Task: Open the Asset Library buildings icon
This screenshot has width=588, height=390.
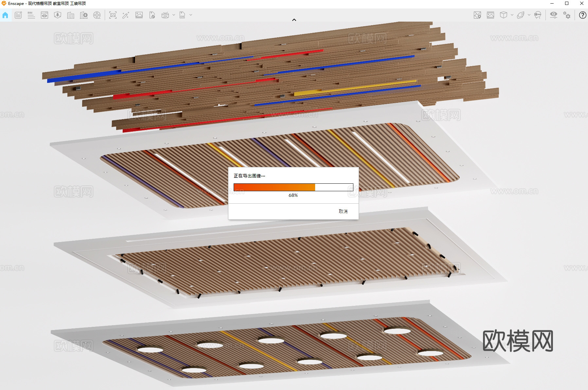Action: point(71,15)
